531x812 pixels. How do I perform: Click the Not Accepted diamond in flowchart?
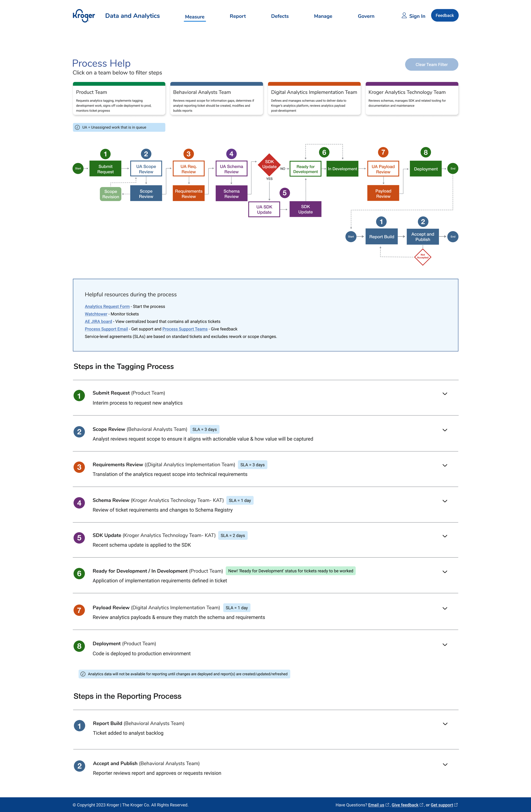[422, 257]
